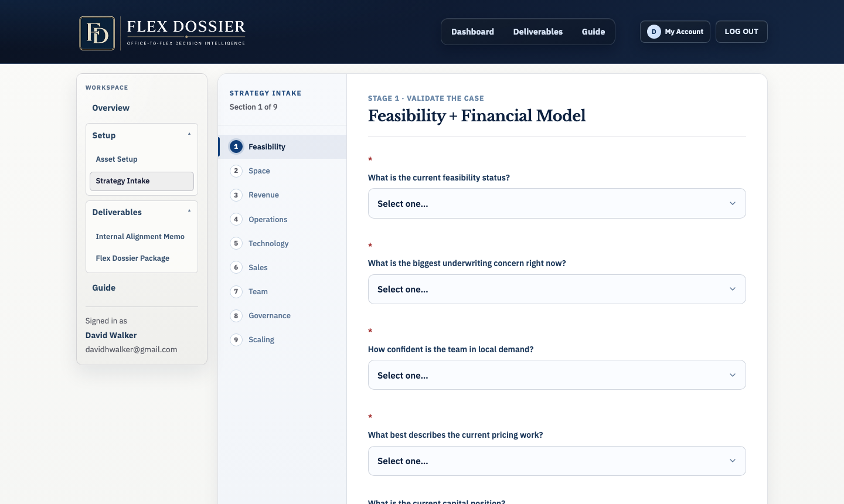
Task: Go to Dashboard in top navigation
Action: coord(472,32)
